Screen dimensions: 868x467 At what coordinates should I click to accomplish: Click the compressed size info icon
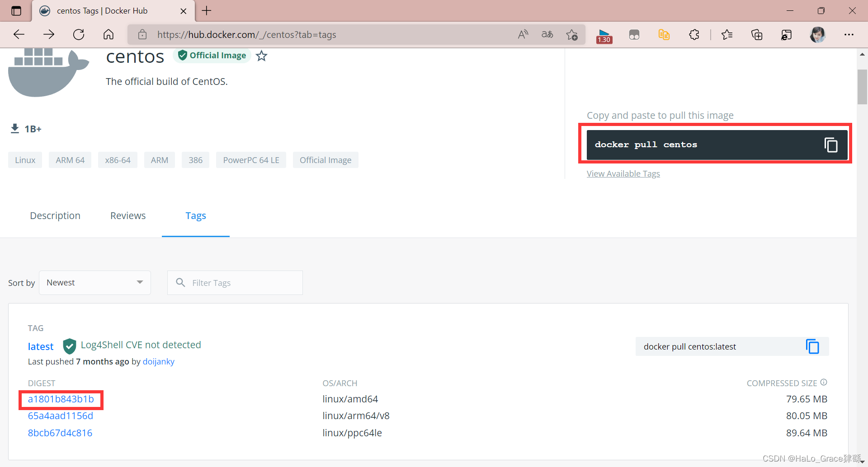point(824,382)
